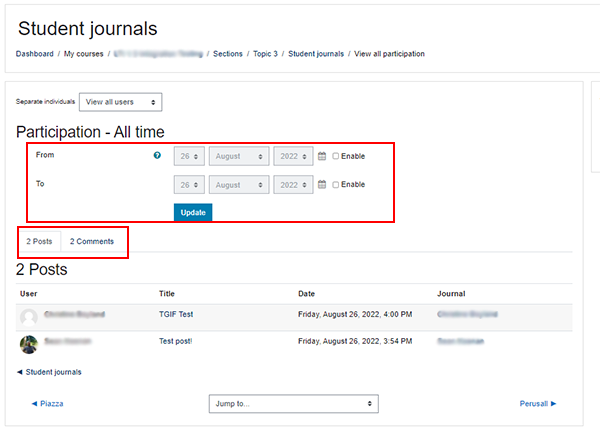Image resolution: width=600 pixels, height=442 pixels.
Task: Open the blurred user name in Test post! row
Action: point(68,341)
